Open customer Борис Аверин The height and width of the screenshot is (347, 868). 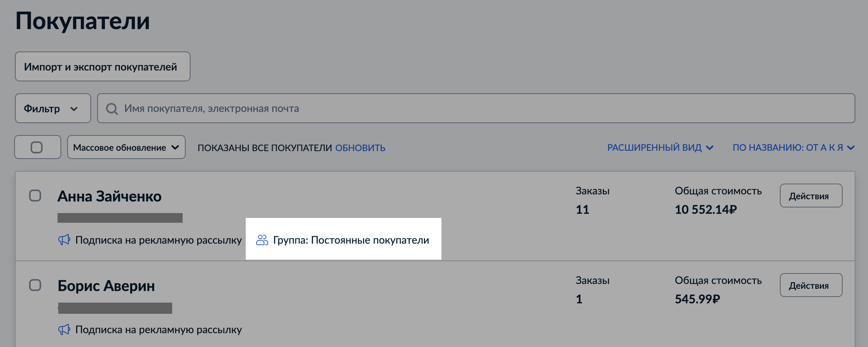[x=106, y=286]
